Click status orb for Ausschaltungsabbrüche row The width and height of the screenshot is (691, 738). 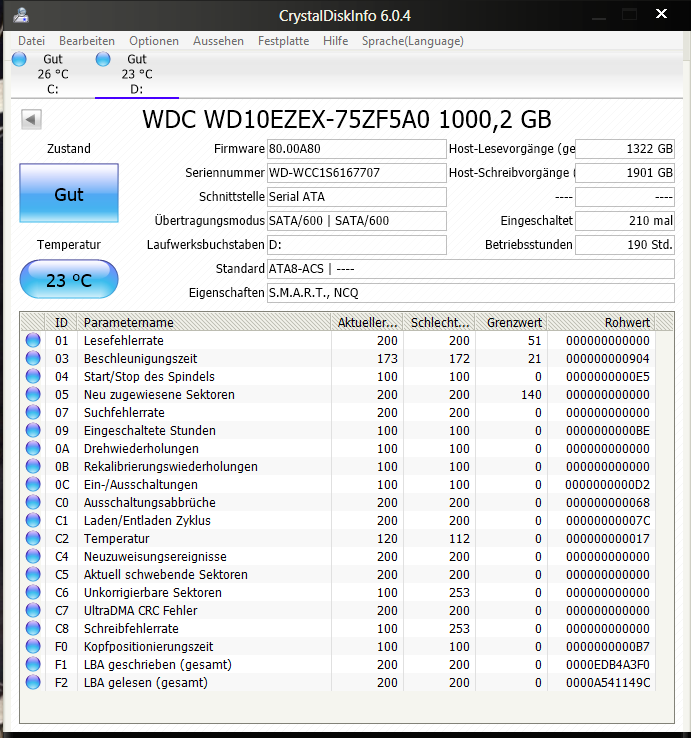(33, 502)
